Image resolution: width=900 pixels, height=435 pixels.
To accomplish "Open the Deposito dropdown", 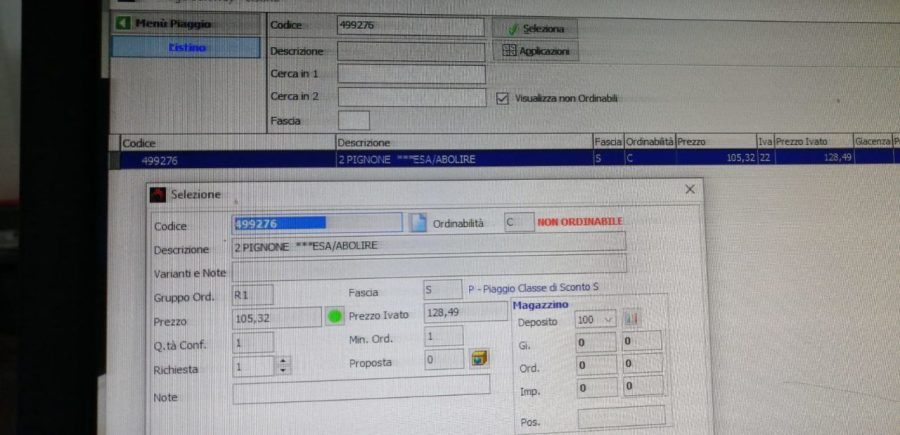I will click(x=608, y=320).
